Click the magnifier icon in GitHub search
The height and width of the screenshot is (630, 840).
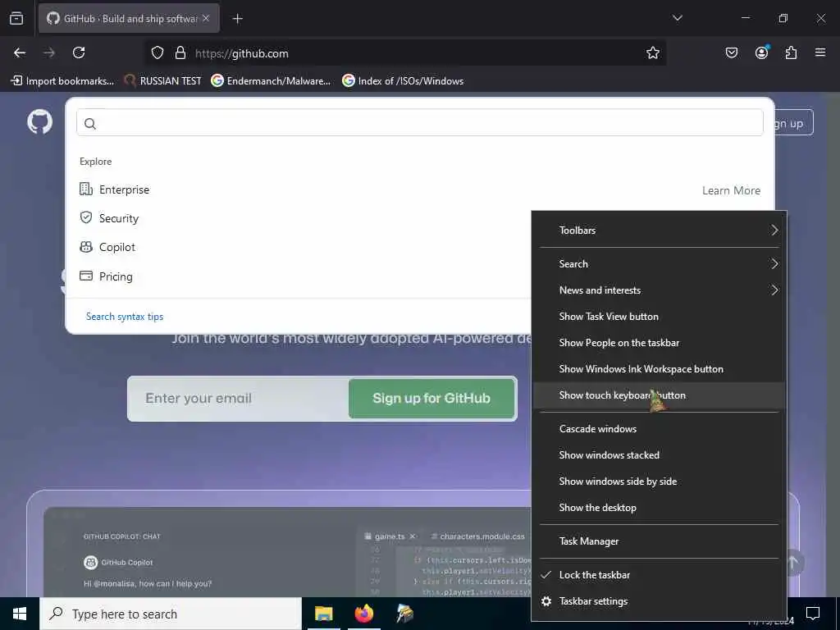[x=90, y=124]
